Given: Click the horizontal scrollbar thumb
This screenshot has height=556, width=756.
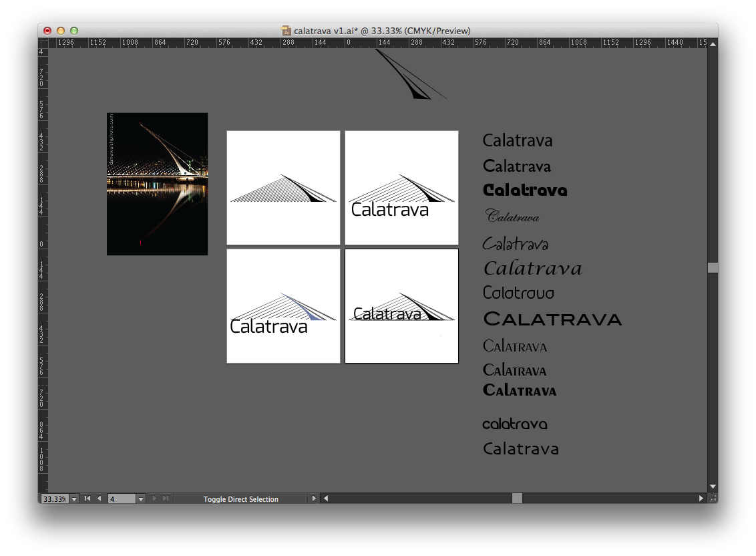Looking at the screenshot, I should click(517, 499).
